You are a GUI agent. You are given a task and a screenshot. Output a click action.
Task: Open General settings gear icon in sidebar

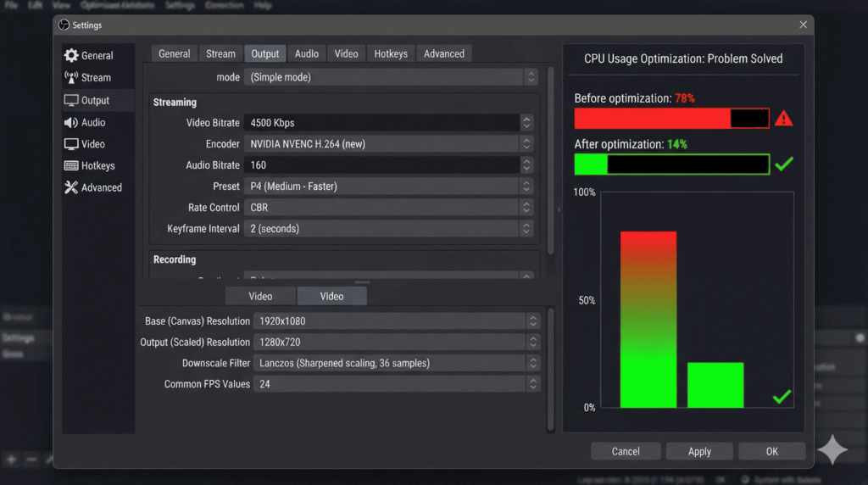pos(71,55)
